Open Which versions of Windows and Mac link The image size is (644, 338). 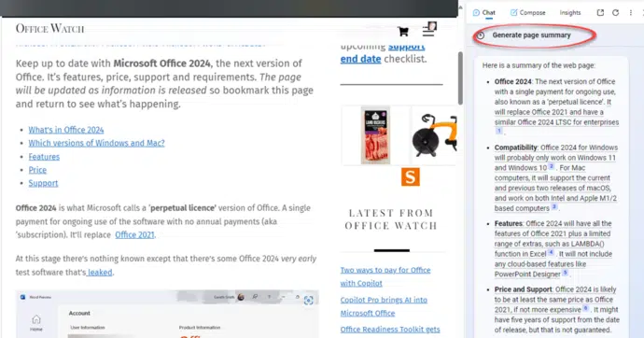pos(96,143)
